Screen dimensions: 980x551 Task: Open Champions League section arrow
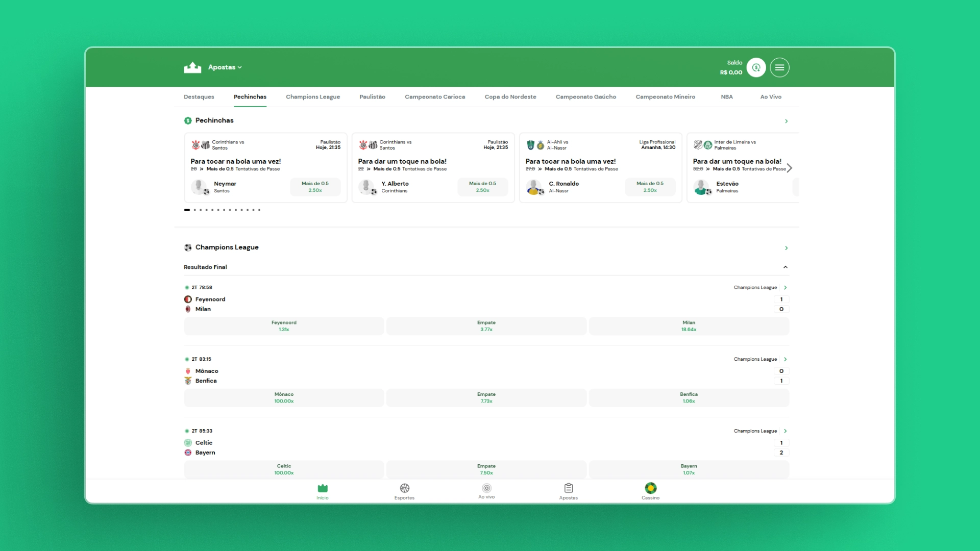786,248
